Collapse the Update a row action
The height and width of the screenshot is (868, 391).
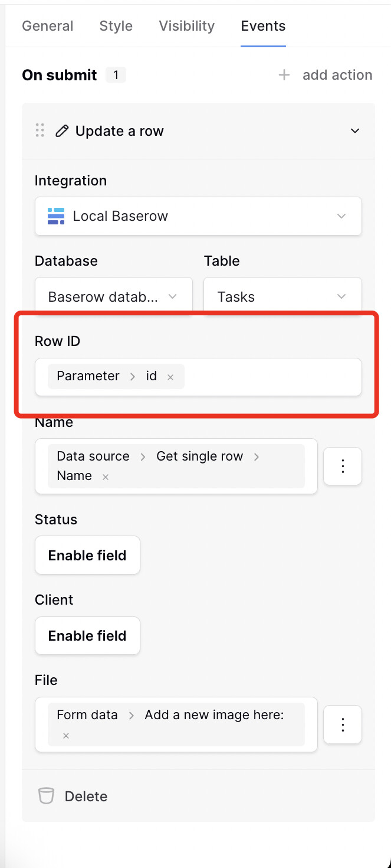[355, 131]
